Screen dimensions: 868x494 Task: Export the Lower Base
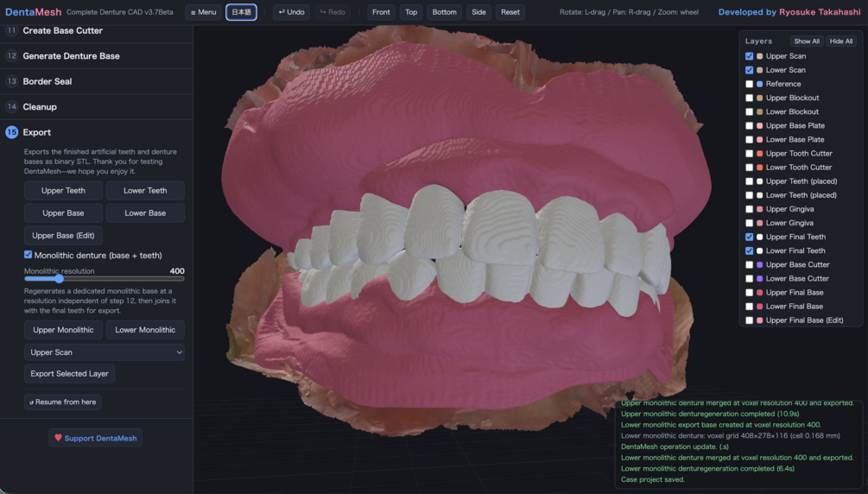click(x=145, y=213)
